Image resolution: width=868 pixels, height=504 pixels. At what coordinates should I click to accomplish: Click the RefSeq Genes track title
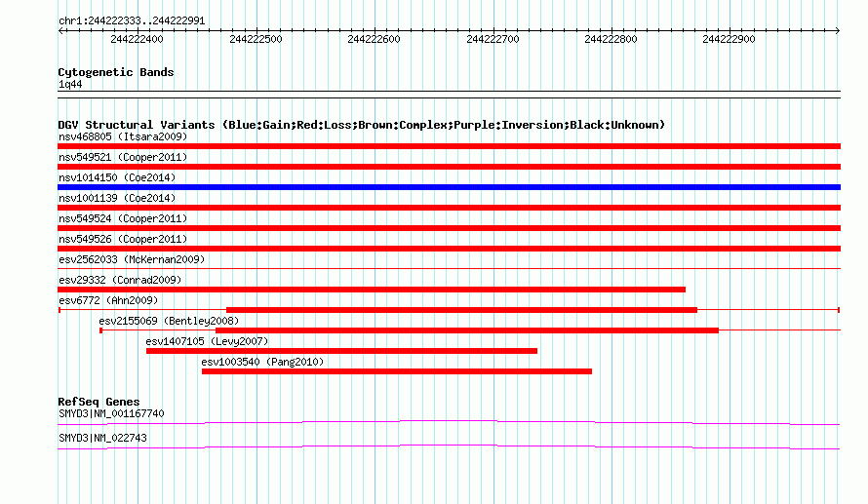[99, 402]
